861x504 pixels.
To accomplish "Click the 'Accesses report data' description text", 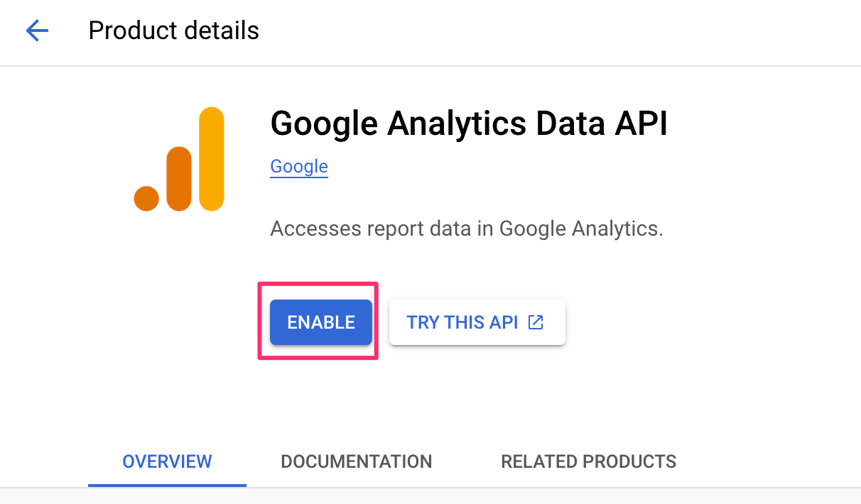I will pos(467,229).
